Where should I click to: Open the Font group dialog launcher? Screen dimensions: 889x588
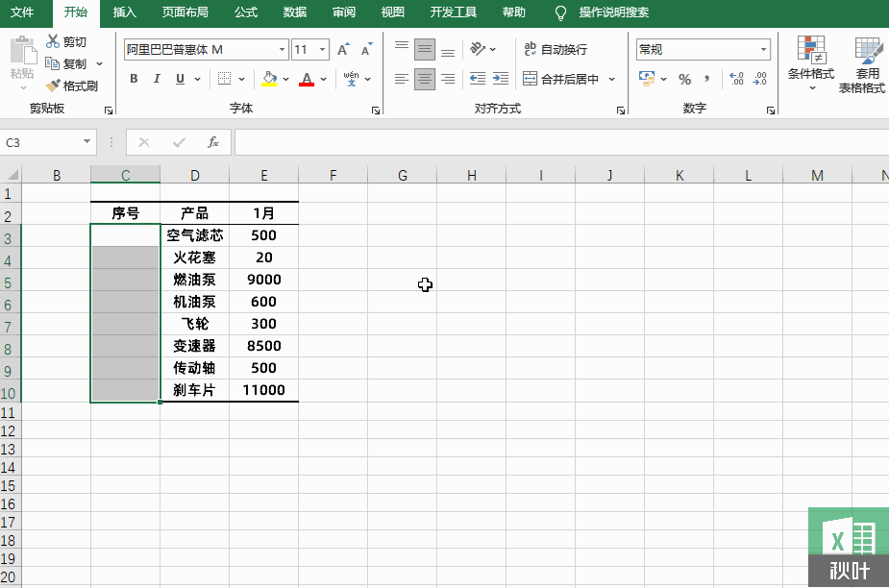(376, 110)
